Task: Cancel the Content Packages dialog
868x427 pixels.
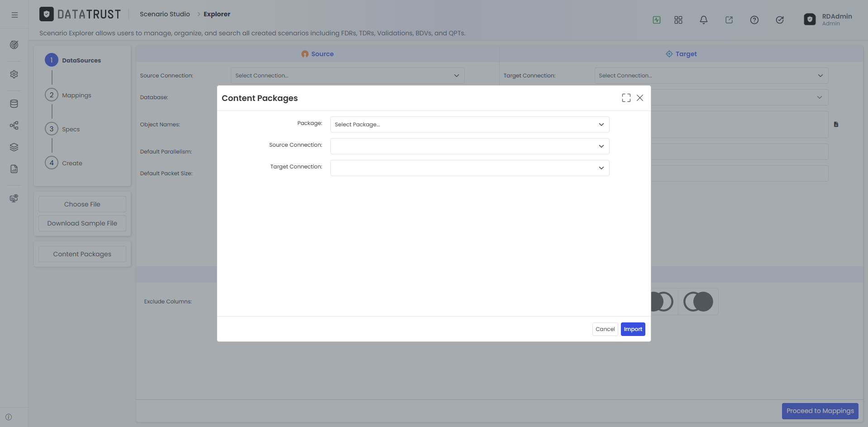Action: (605, 329)
